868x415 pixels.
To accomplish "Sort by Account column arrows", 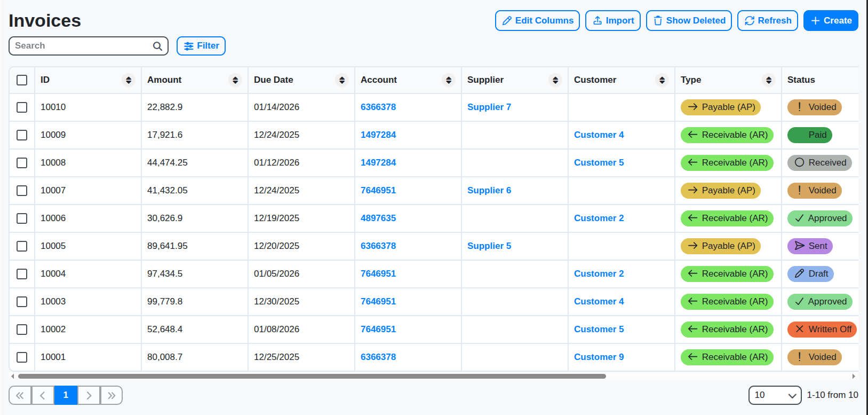I will (x=449, y=80).
